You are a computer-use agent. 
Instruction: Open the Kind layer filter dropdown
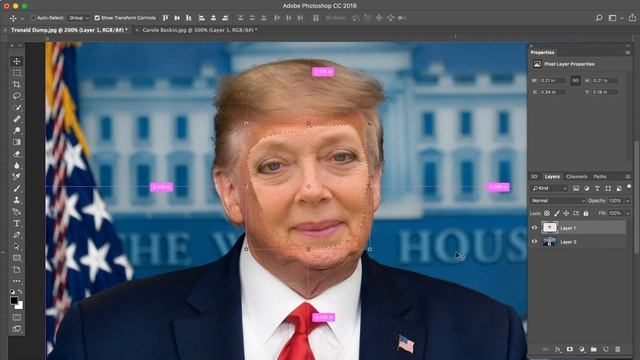coord(549,188)
